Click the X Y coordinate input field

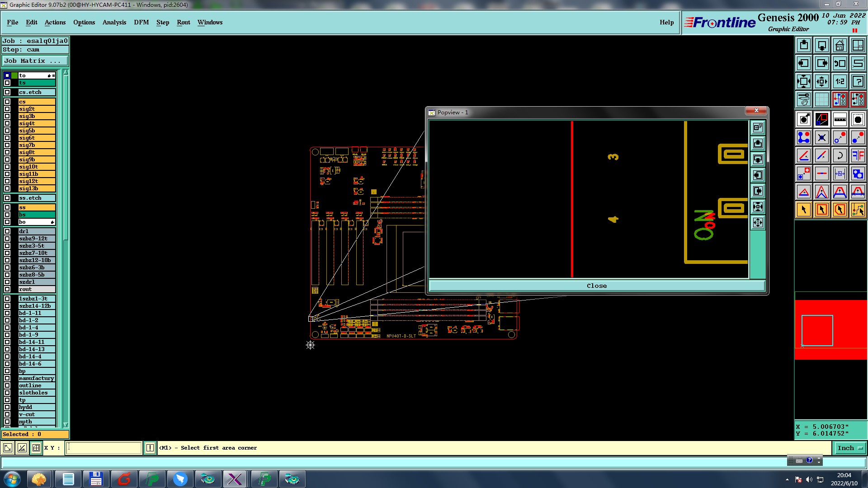tap(104, 448)
